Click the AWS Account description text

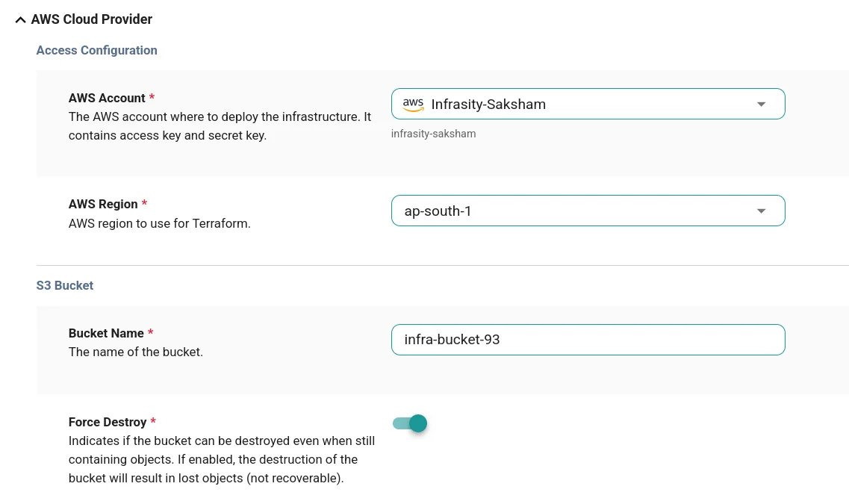(220, 126)
